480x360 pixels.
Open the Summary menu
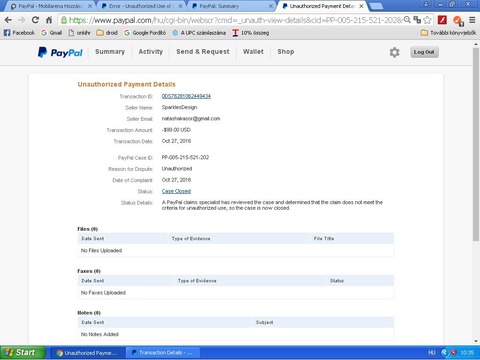110,52
